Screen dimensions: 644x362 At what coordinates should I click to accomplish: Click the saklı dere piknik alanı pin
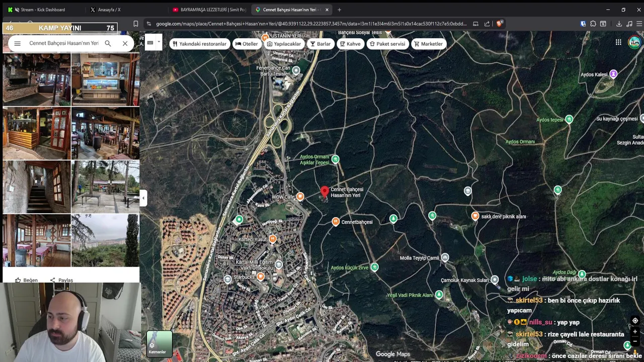point(475,216)
